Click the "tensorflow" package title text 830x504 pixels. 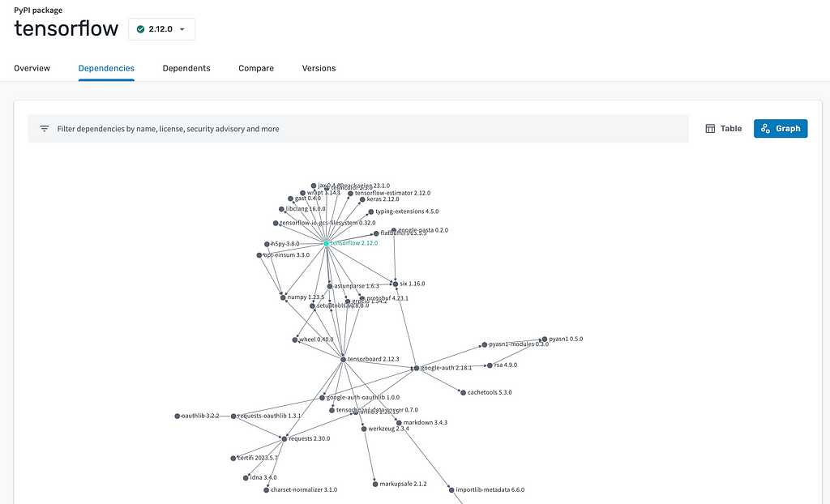click(66, 28)
